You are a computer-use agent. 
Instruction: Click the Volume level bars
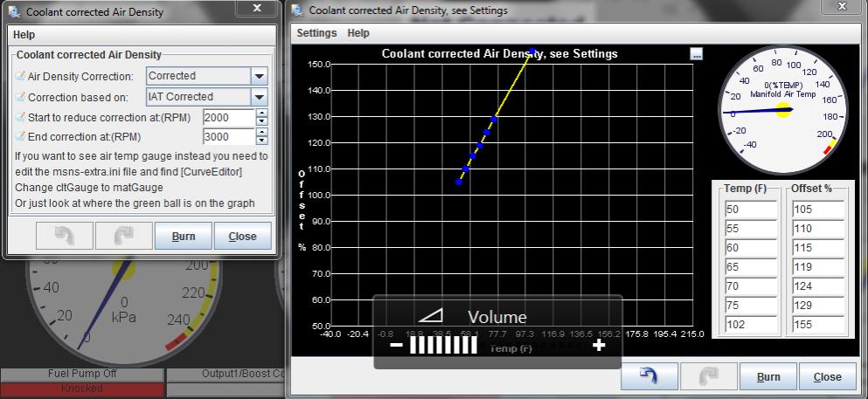click(x=442, y=345)
